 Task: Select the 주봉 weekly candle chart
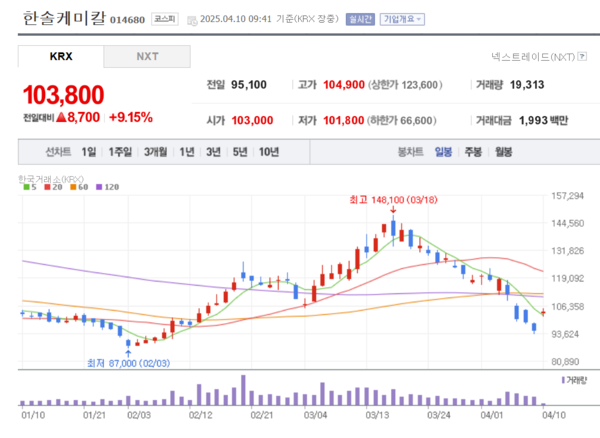(473, 152)
